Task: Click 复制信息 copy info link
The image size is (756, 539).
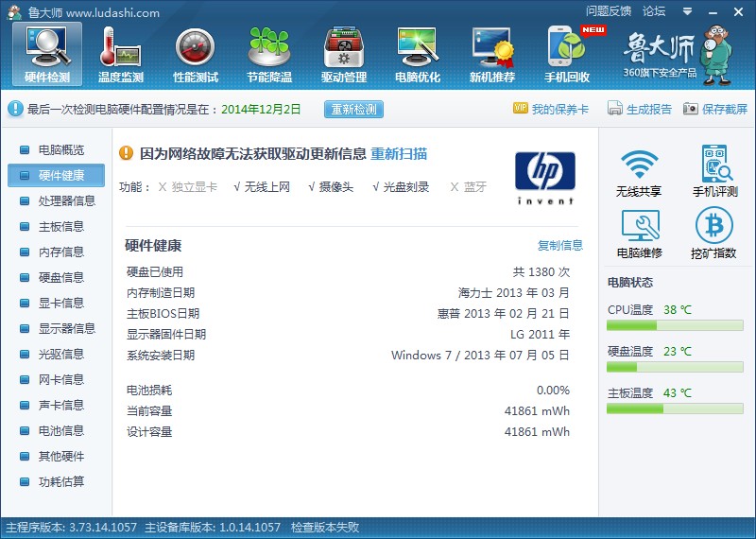Action: point(560,246)
